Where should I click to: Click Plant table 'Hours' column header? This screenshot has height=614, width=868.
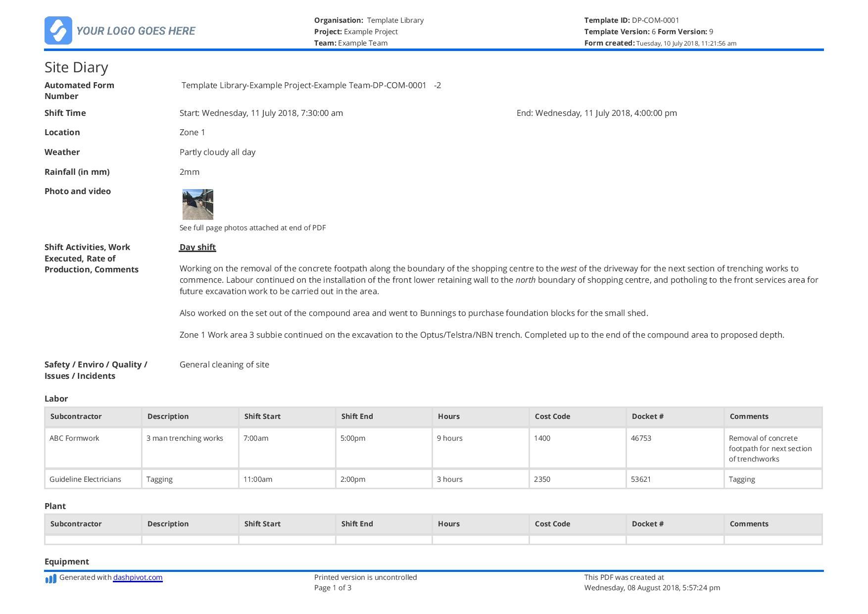[481, 524]
